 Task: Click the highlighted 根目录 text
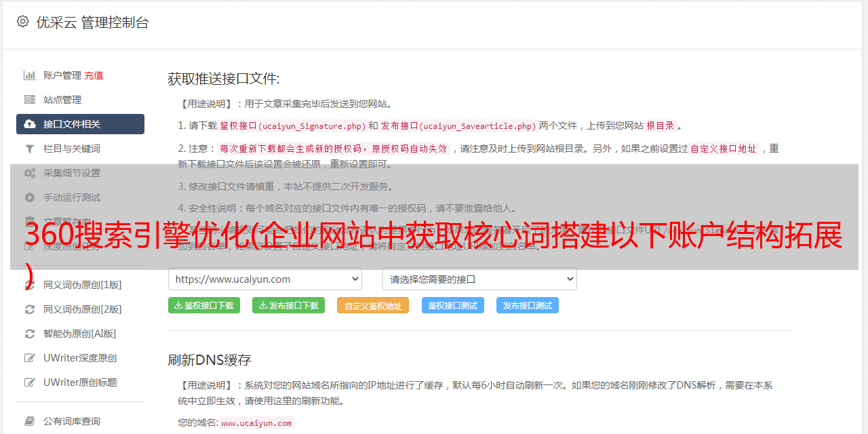point(660,125)
